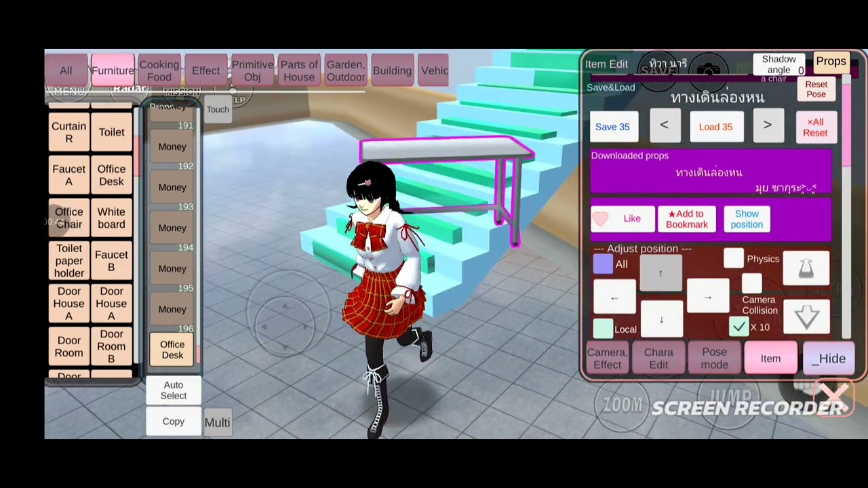Choose Whiteboard from the furniture list
Image resolution: width=868 pixels, height=488 pixels.
click(x=111, y=218)
